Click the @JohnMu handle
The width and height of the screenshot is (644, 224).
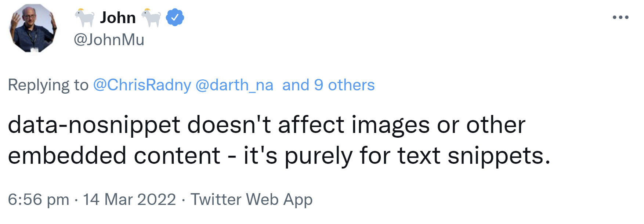click(108, 40)
